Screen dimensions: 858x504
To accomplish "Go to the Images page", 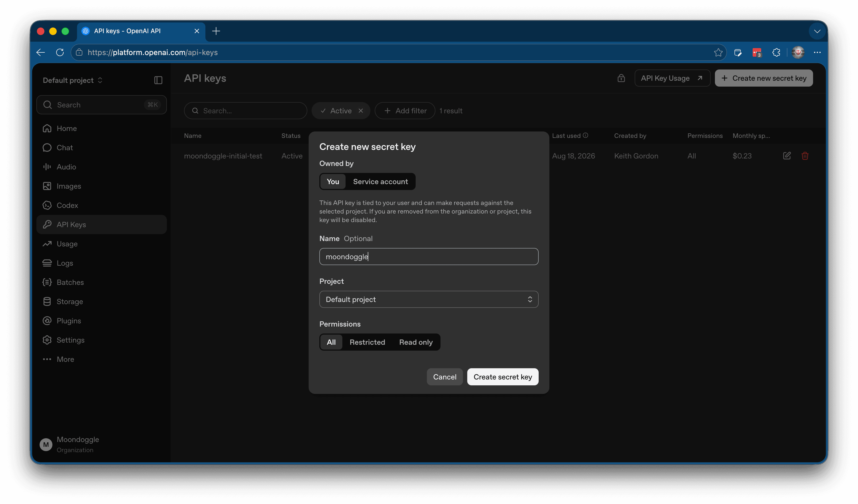I will 101,186.
